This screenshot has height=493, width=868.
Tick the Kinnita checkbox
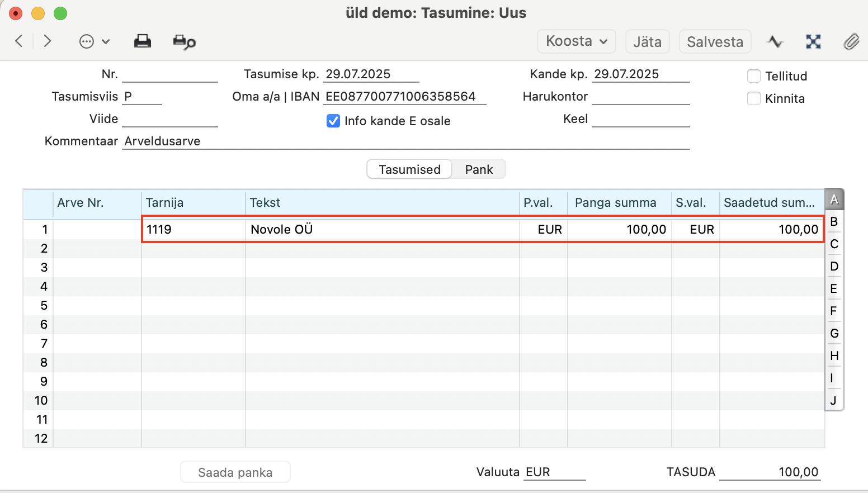[754, 98]
